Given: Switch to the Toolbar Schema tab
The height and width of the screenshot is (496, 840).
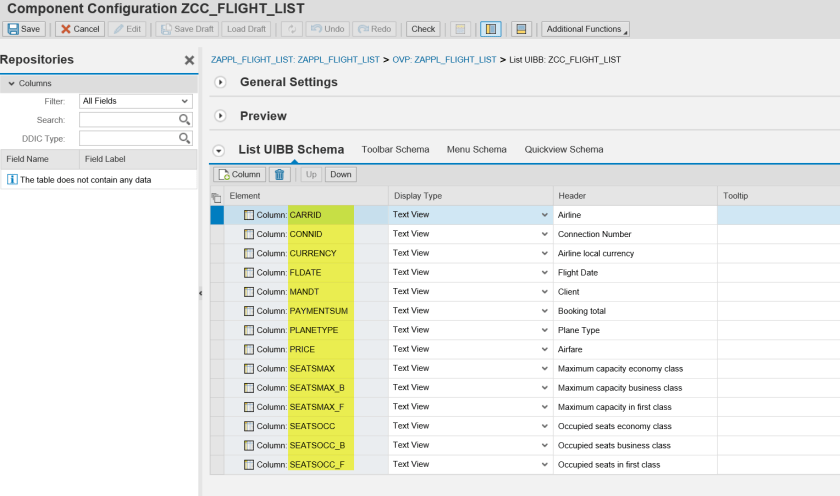Looking at the screenshot, I should pos(395,150).
